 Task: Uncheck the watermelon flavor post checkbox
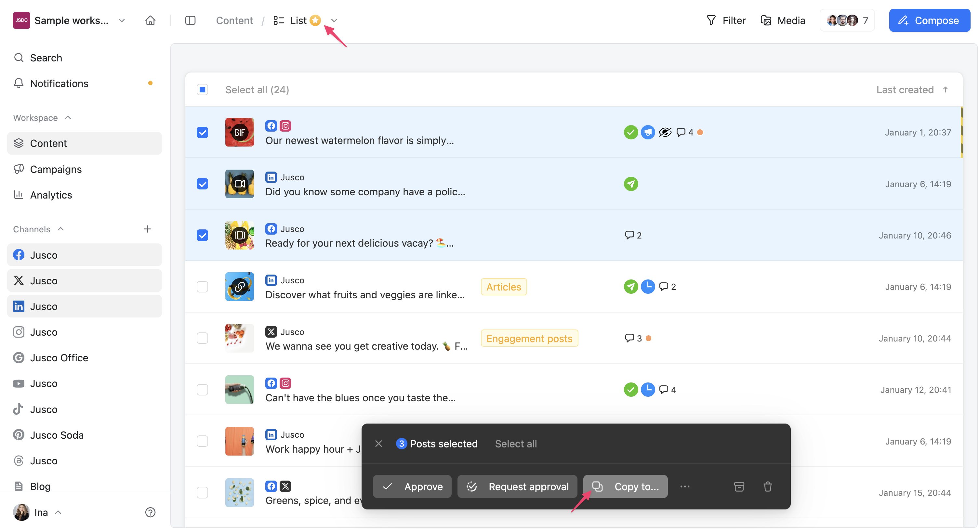202,132
